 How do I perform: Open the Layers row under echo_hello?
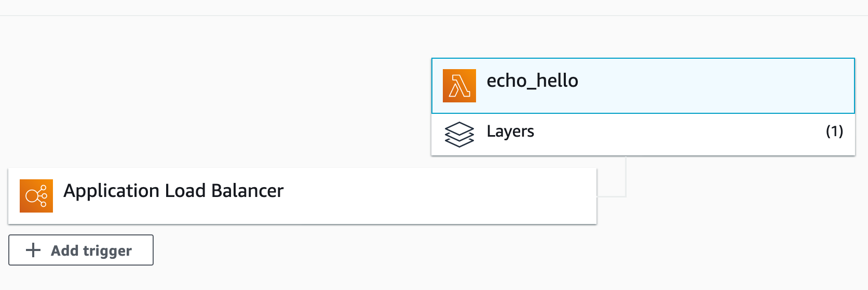(x=643, y=135)
